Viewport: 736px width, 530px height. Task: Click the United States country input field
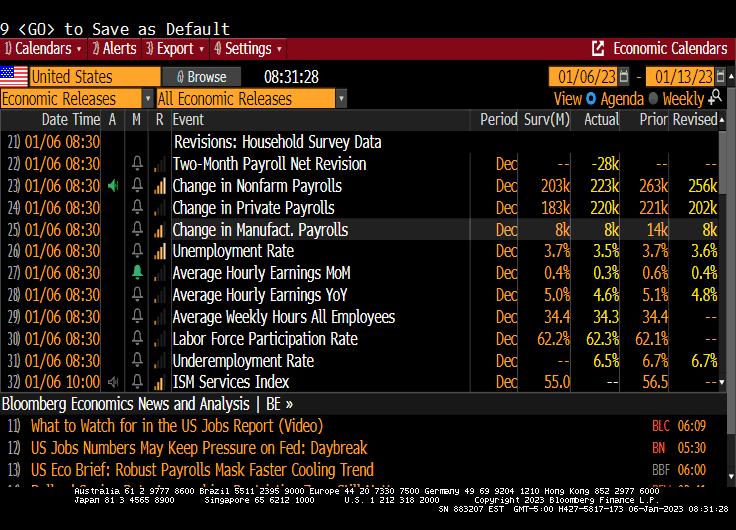point(94,77)
